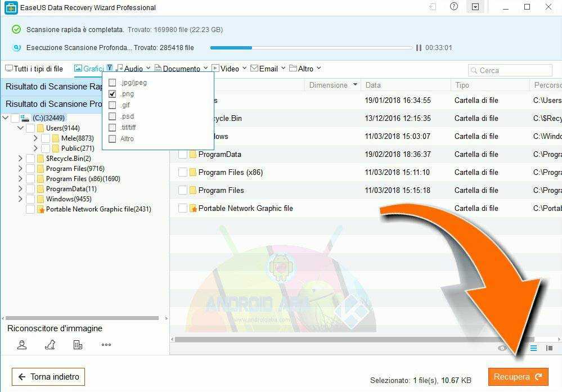Uncheck the .png filter checkbox

(112, 94)
